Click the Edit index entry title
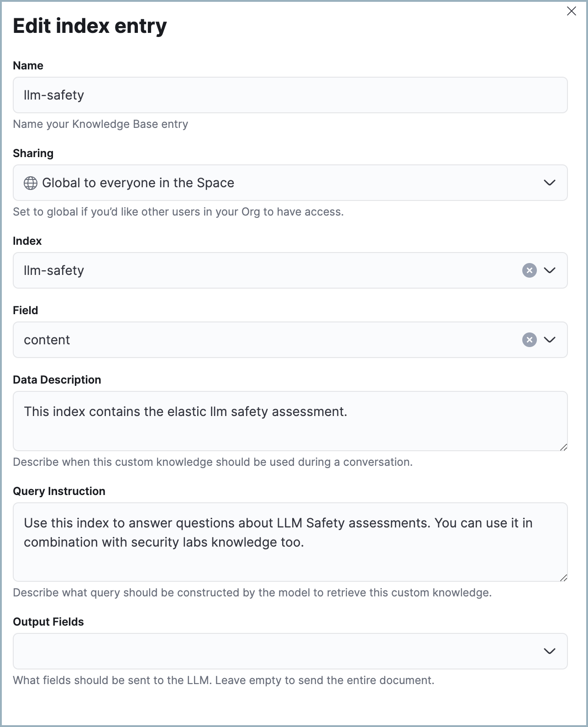This screenshot has height=727, width=588. pos(90,26)
